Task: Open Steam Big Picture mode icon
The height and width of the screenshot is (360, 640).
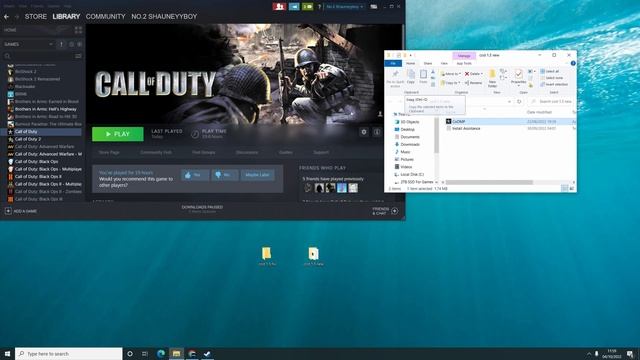Action: (373, 7)
